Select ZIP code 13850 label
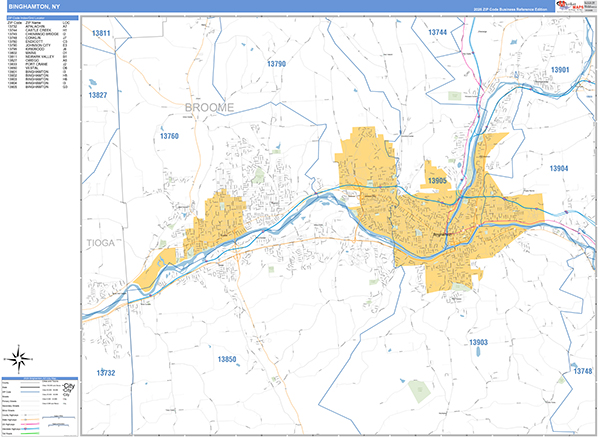The image size is (600, 437). (228, 358)
